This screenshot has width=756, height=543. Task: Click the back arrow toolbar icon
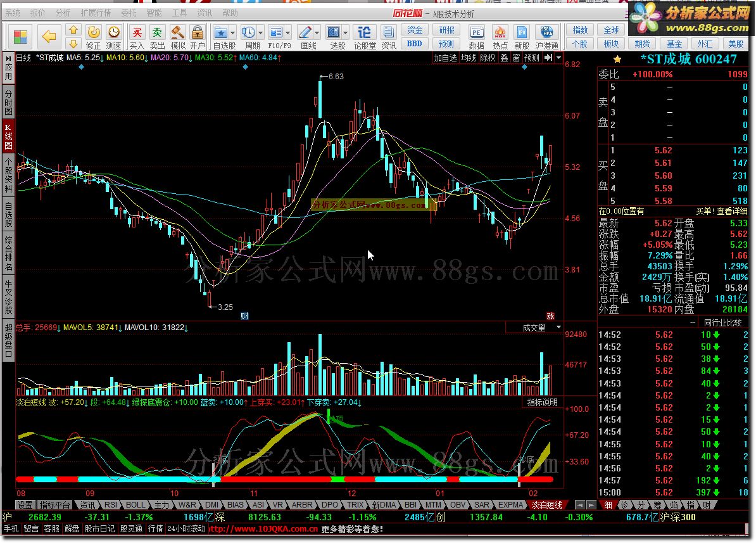coord(49,35)
